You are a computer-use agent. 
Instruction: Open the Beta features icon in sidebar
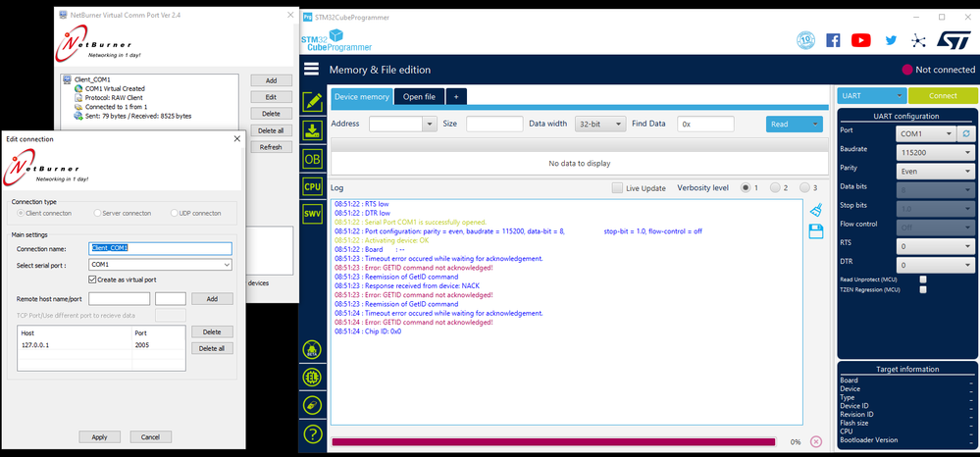point(313,350)
